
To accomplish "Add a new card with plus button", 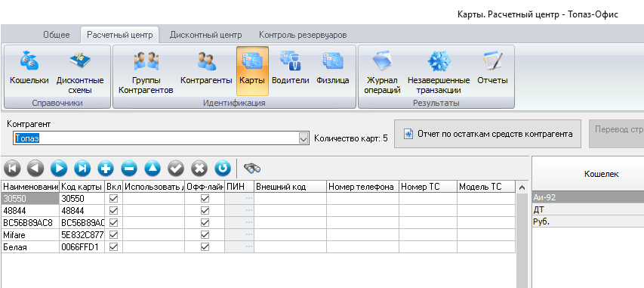I will [x=106, y=168].
